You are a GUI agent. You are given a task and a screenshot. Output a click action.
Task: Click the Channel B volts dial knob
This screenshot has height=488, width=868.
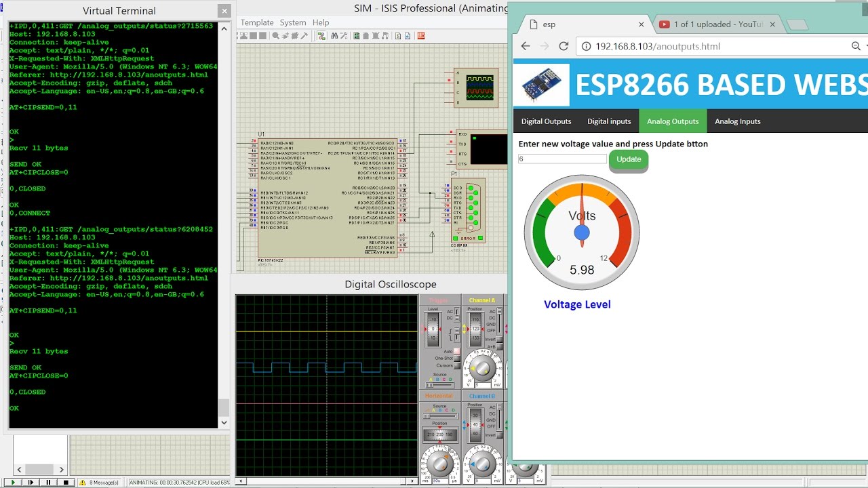pos(481,464)
